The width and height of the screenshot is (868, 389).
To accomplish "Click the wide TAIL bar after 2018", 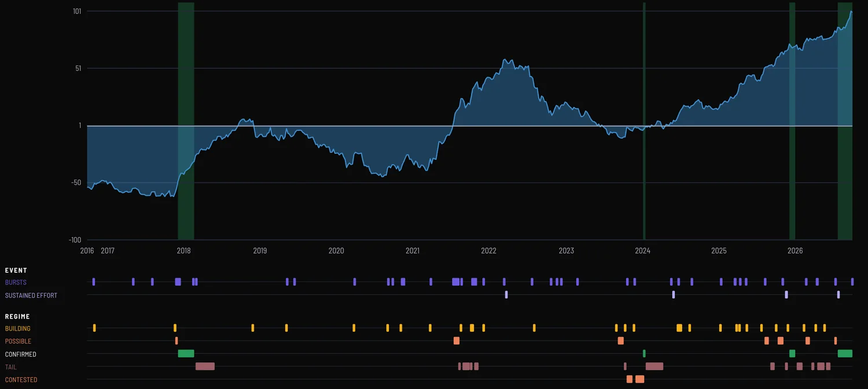I will coord(205,366).
